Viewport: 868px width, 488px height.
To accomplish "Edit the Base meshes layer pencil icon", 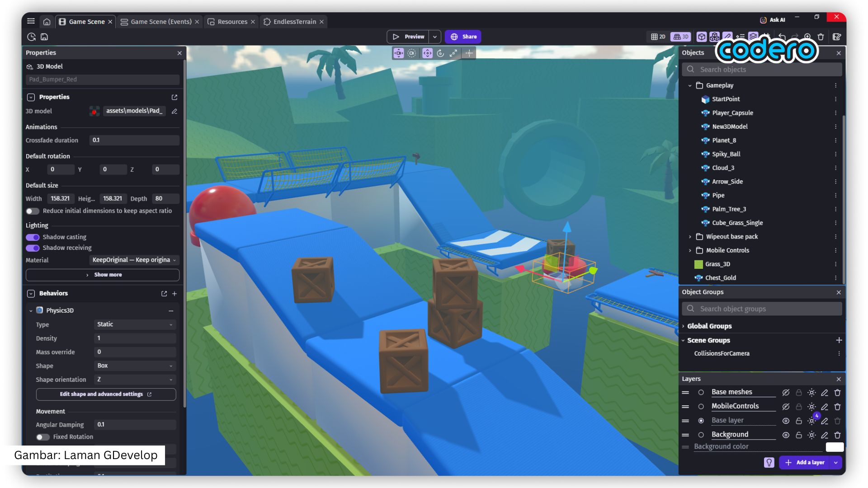I will point(825,393).
